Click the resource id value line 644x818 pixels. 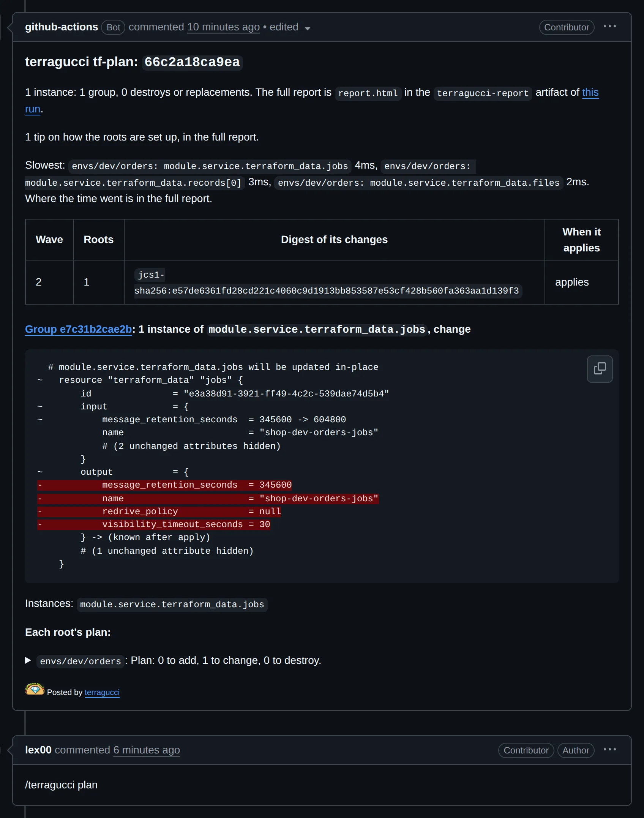[x=235, y=394]
